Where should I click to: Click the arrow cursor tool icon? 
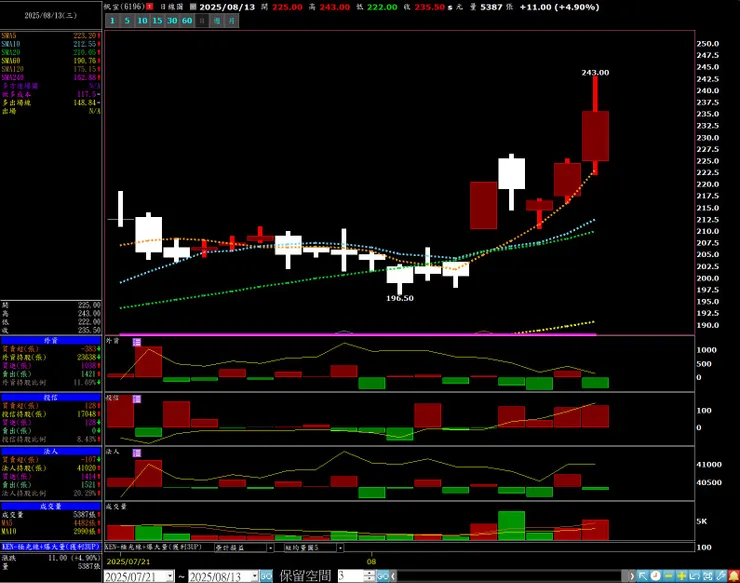642,576
